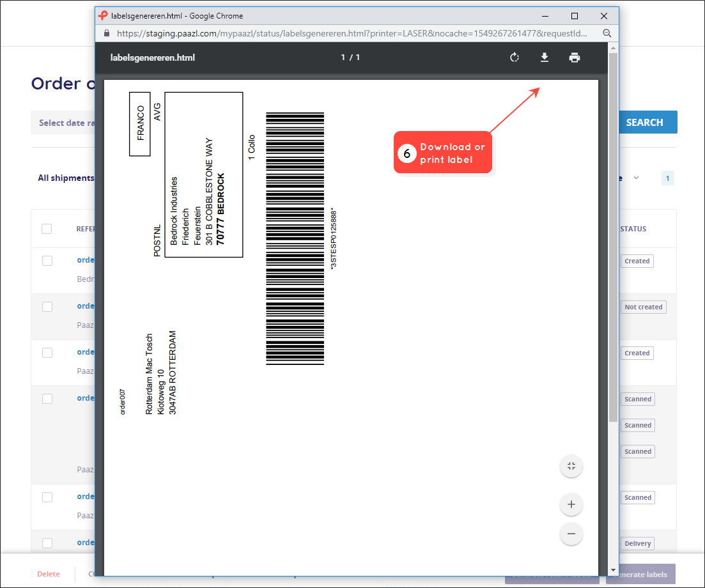Click the PDF scrollbar up arrow
Viewport: 705px width, 588px height.
point(613,48)
